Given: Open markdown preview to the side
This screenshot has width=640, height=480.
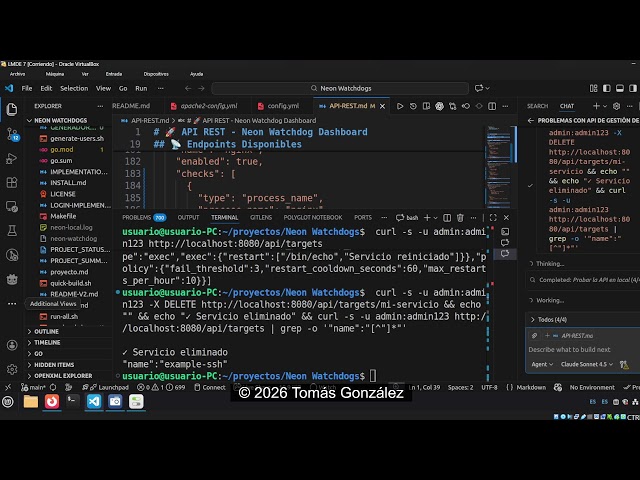Looking at the screenshot, I should 426,106.
